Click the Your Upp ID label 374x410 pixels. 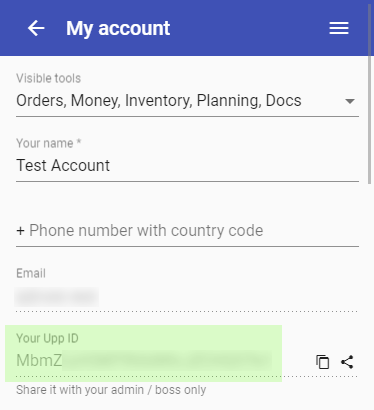47,338
